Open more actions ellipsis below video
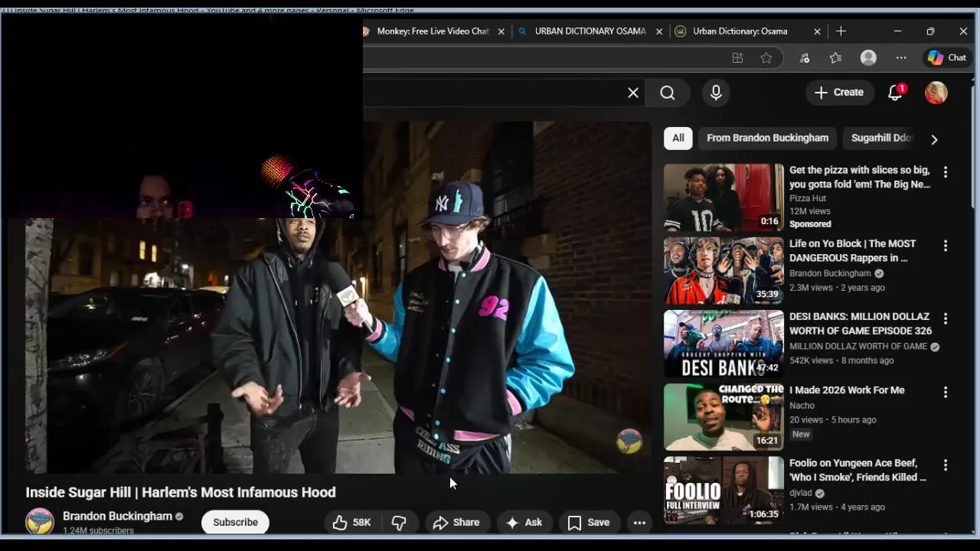The width and height of the screenshot is (980, 551). click(x=639, y=523)
